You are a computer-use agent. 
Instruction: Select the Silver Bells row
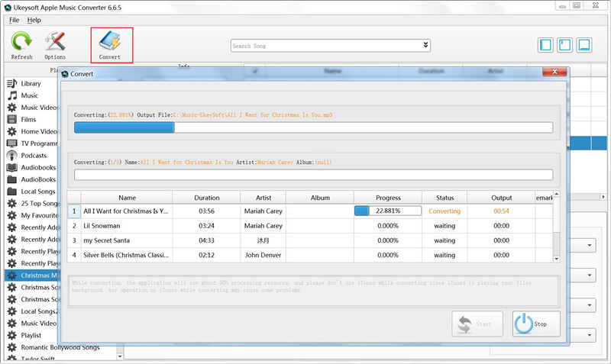coord(310,255)
